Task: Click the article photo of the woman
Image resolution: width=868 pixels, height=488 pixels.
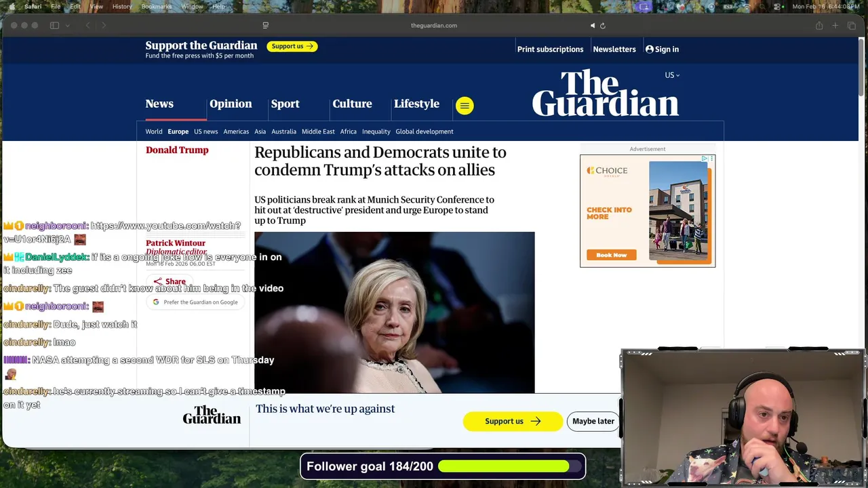Action: pyautogui.click(x=394, y=312)
